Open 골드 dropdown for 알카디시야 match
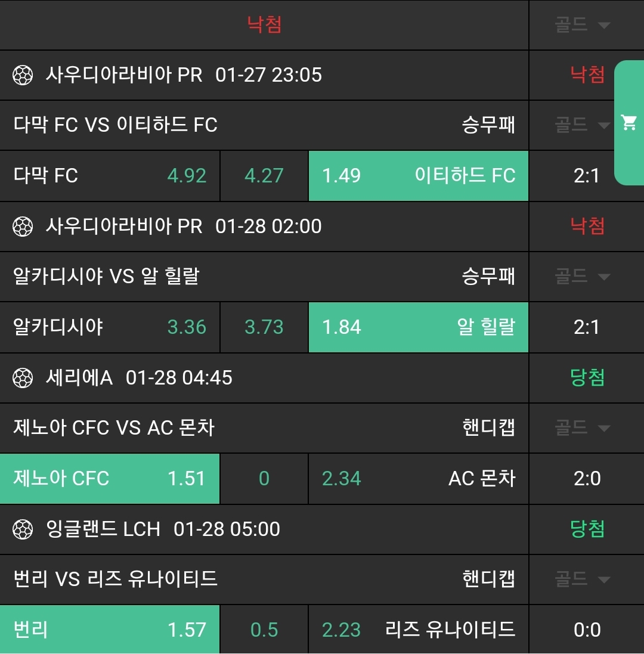The height and width of the screenshot is (654, 644). pyautogui.click(x=583, y=277)
